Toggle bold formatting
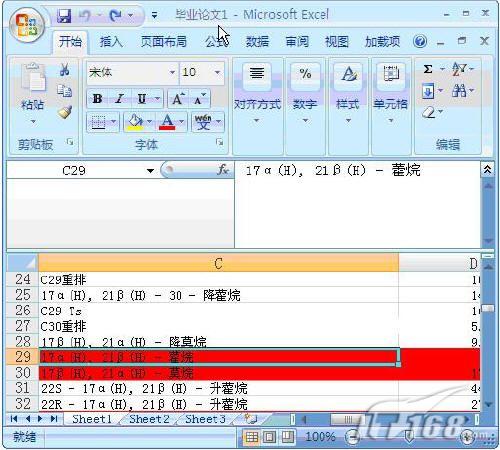The image size is (500, 450). click(97, 99)
